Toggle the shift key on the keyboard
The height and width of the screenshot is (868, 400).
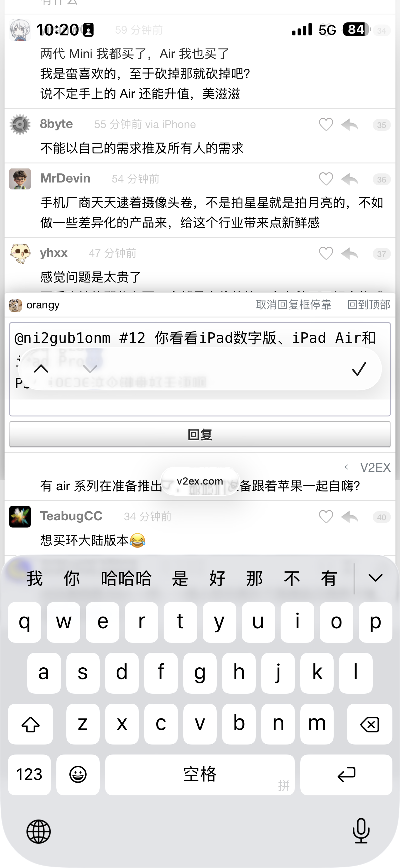click(x=30, y=724)
